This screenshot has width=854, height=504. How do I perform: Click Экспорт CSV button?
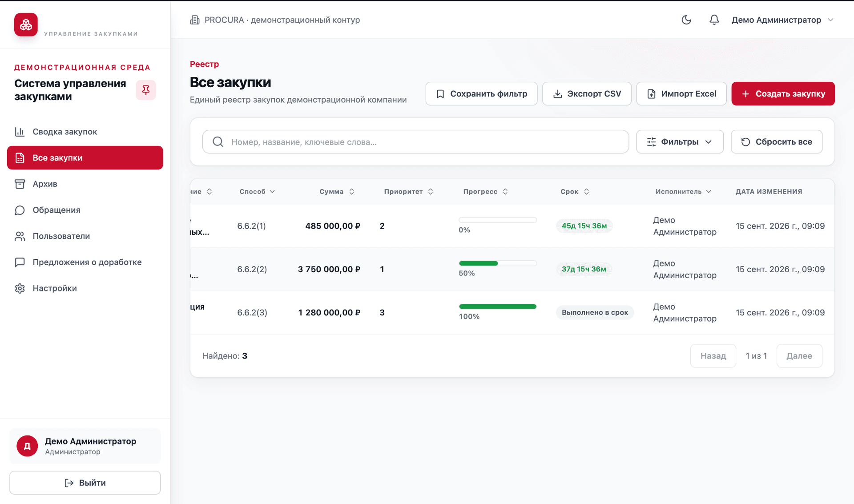tap(587, 93)
